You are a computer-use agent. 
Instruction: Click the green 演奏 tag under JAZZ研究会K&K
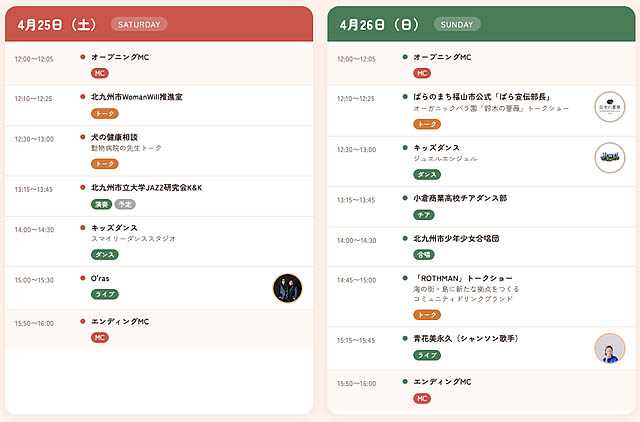101,204
